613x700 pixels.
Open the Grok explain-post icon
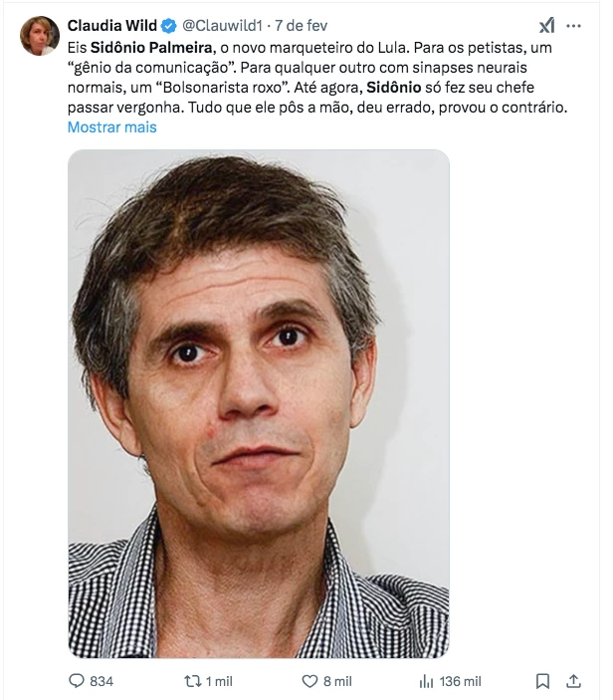click(x=546, y=26)
